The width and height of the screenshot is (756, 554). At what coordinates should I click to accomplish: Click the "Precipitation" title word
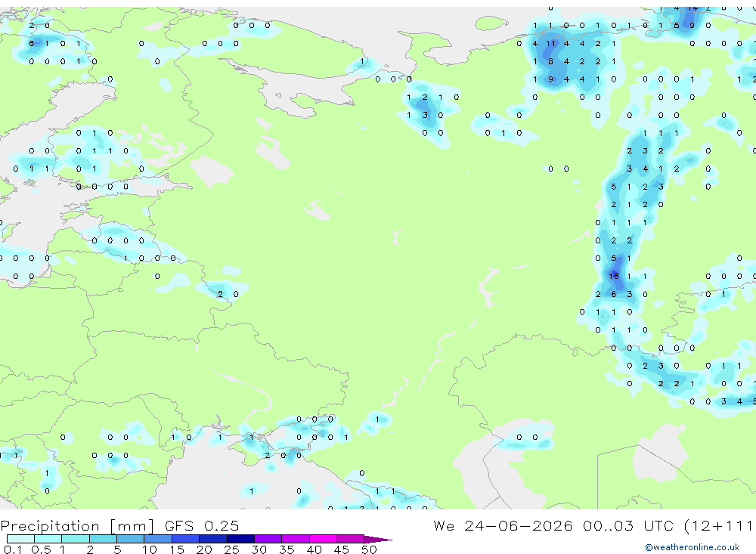coord(50,526)
